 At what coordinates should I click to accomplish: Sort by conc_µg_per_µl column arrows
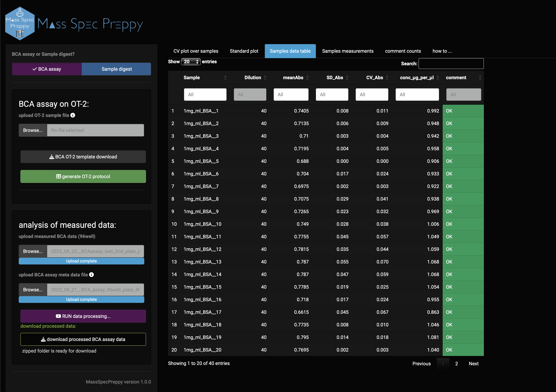[438, 78]
